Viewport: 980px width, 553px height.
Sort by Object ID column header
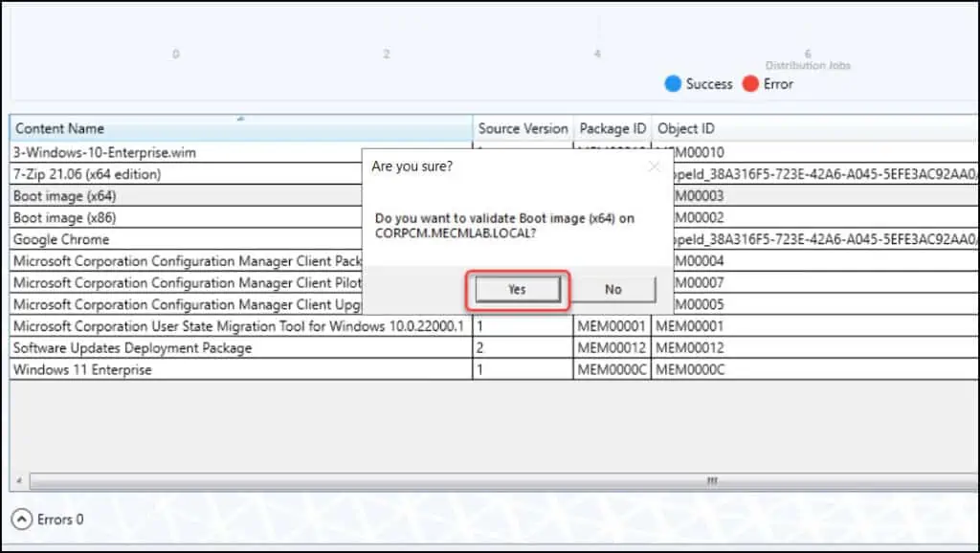[815, 128]
